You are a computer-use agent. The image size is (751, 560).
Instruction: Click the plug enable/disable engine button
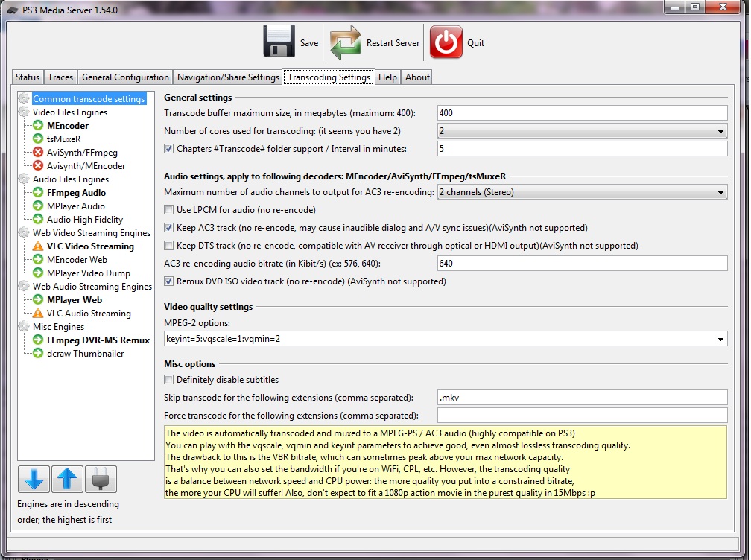[101, 479]
